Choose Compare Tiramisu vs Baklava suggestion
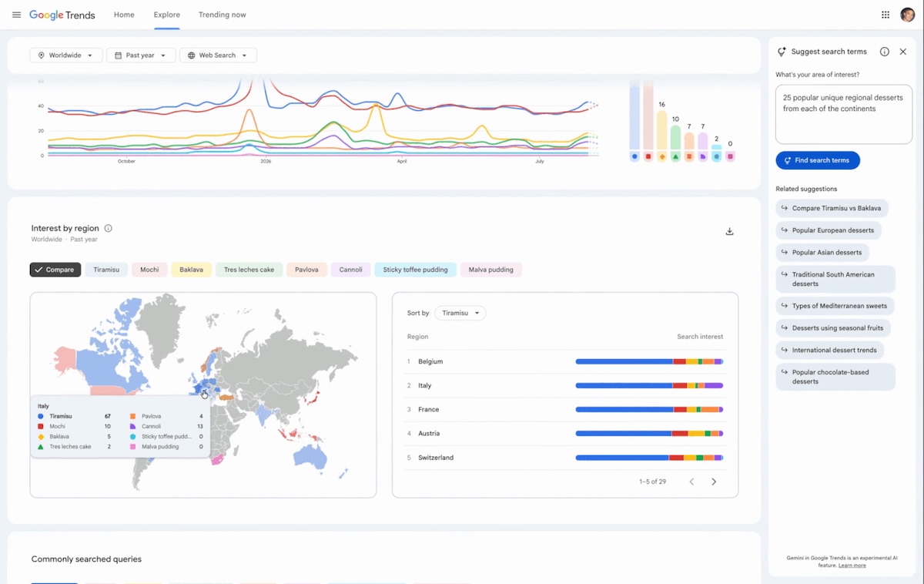Image resolution: width=924 pixels, height=584 pixels. pyautogui.click(x=832, y=208)
